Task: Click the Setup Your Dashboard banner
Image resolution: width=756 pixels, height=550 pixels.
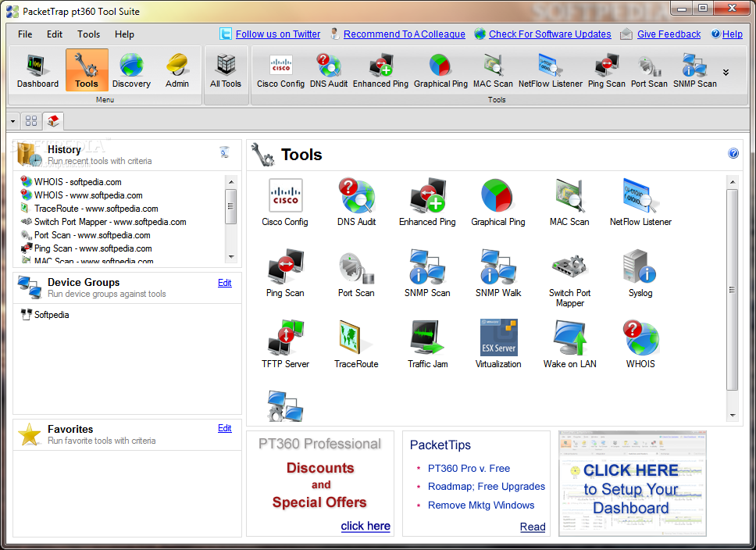Action: coord(632,484)
